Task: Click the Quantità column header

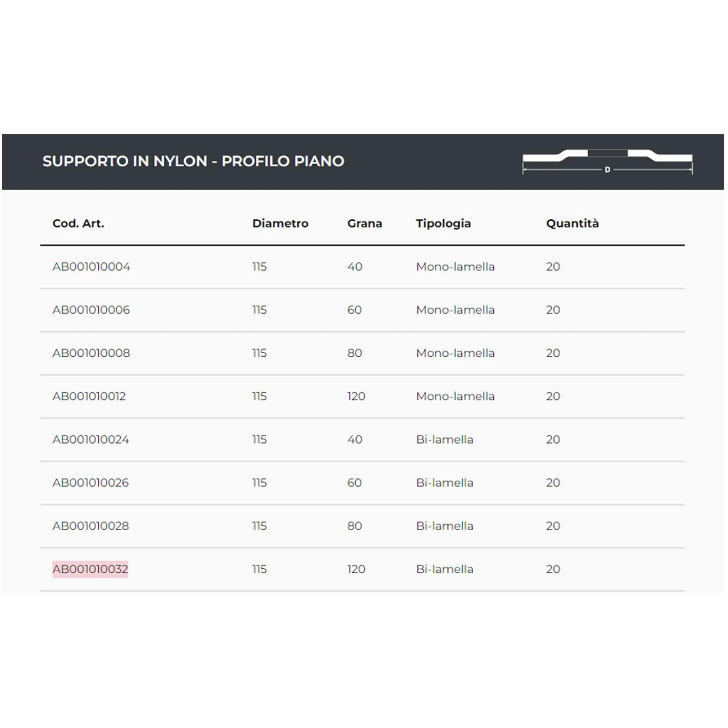Action: tap(572, 223)
